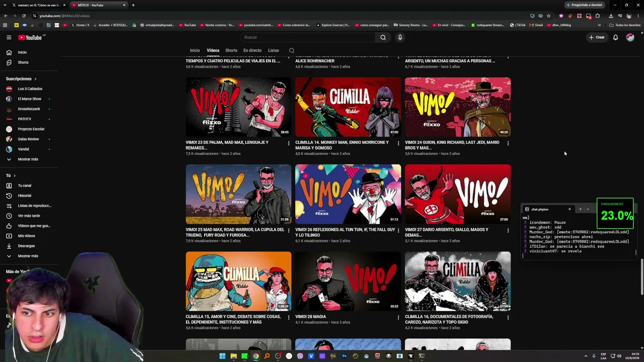Expand Mostrar más below Descargas
This screenshot has height=362, width=644.
[x=29, y=256]
